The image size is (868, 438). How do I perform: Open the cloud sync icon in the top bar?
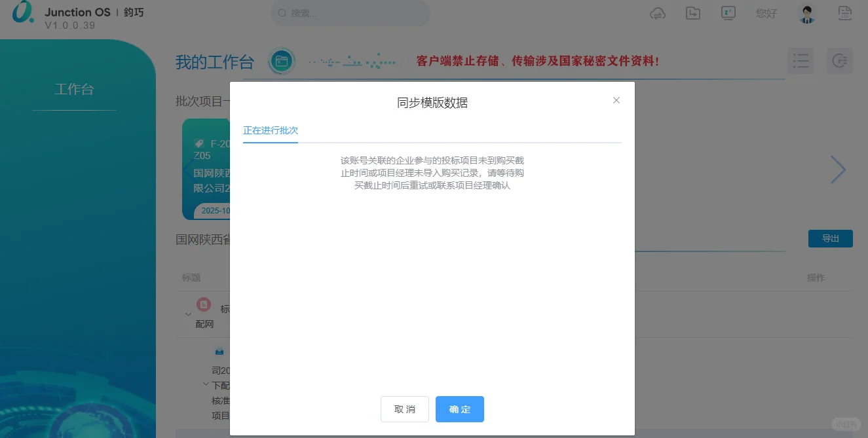point(658,13)
